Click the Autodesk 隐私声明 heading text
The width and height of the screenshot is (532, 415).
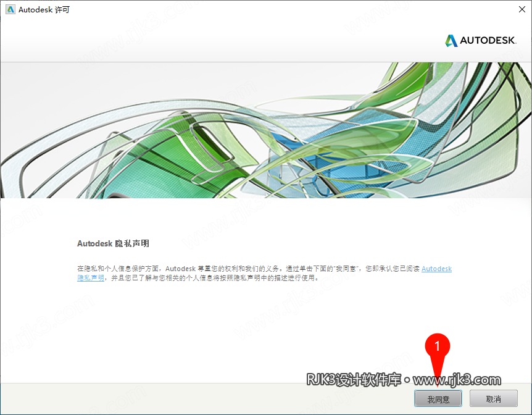(113, 243)
